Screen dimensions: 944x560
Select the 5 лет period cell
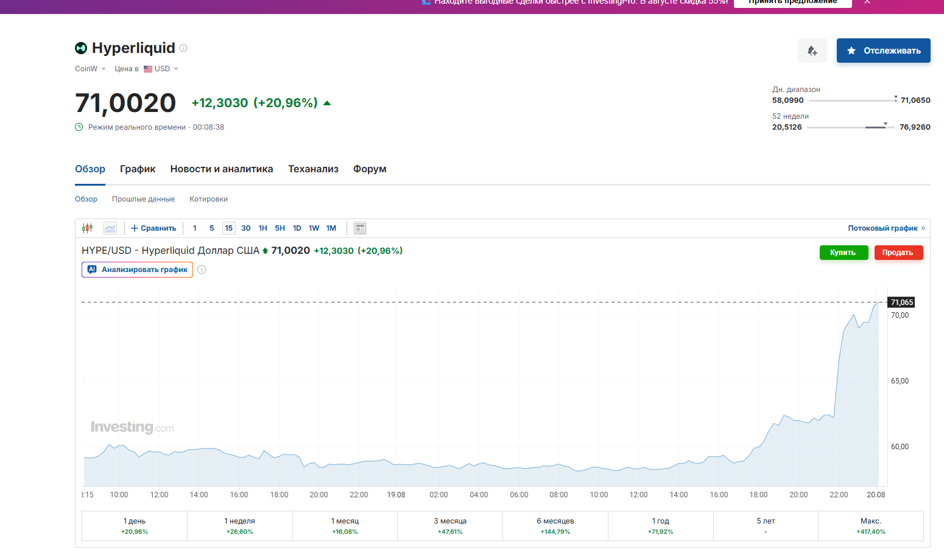point(766,526)
